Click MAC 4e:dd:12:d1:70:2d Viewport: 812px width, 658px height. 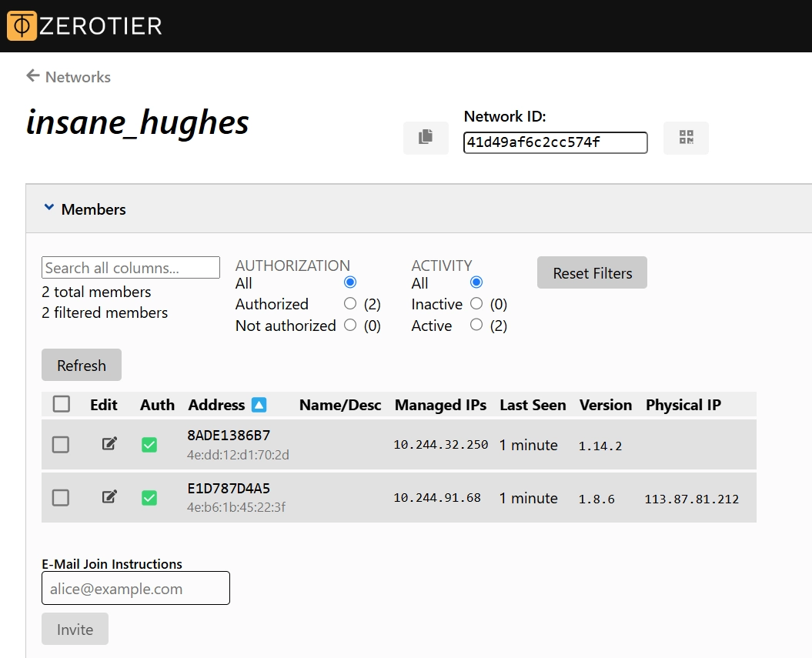coord(238,455)
